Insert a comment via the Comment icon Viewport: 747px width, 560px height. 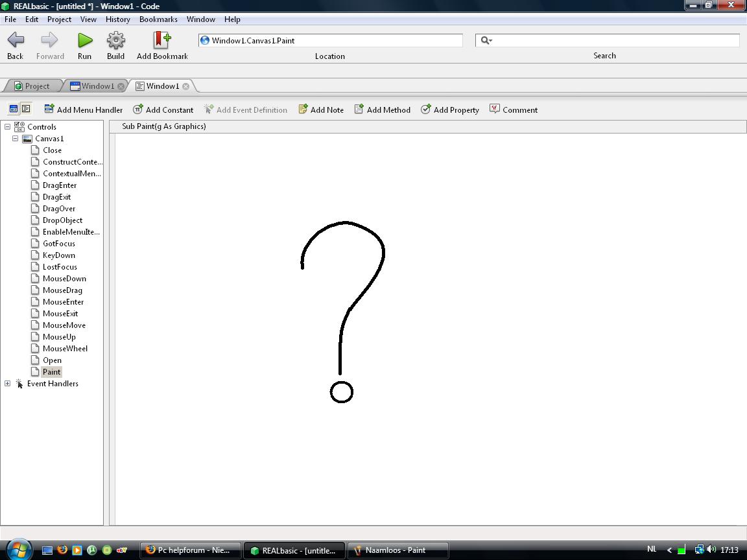point(513,110)
